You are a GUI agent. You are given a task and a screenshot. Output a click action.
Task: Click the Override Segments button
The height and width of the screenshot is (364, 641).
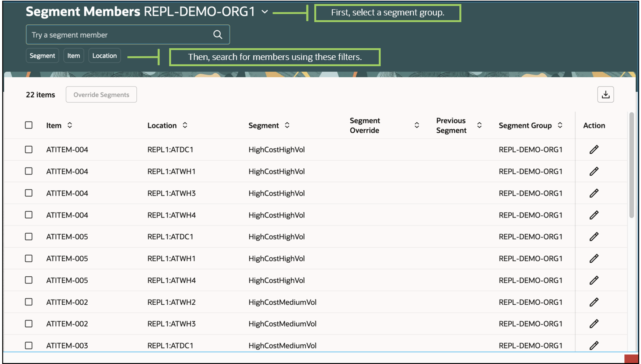pyautogui.click(x=101, y=95)
